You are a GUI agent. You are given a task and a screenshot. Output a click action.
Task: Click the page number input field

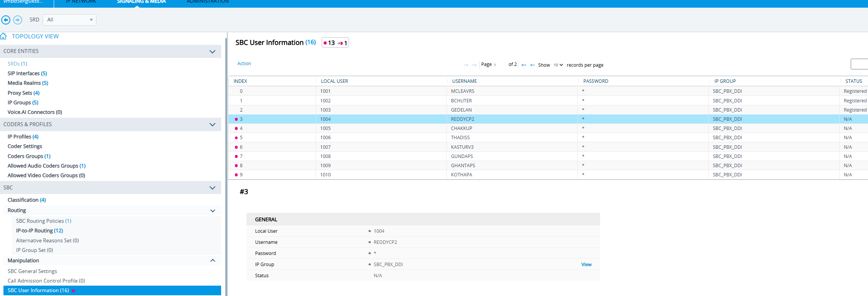[x=500, y=65]
